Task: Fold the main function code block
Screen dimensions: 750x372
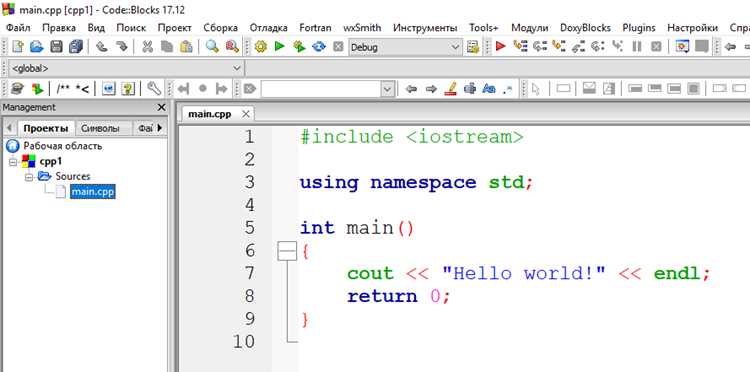Action: click(x=288, y=251)
